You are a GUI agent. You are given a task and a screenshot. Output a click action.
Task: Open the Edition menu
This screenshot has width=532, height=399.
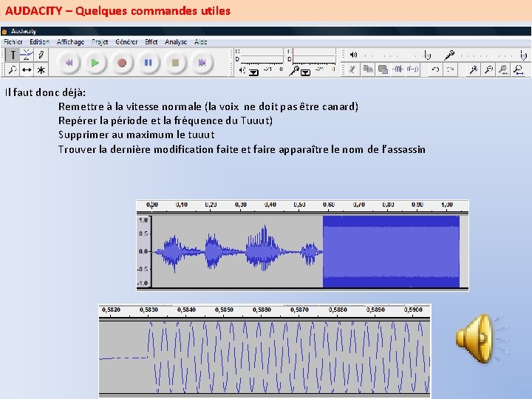[39, 41]
